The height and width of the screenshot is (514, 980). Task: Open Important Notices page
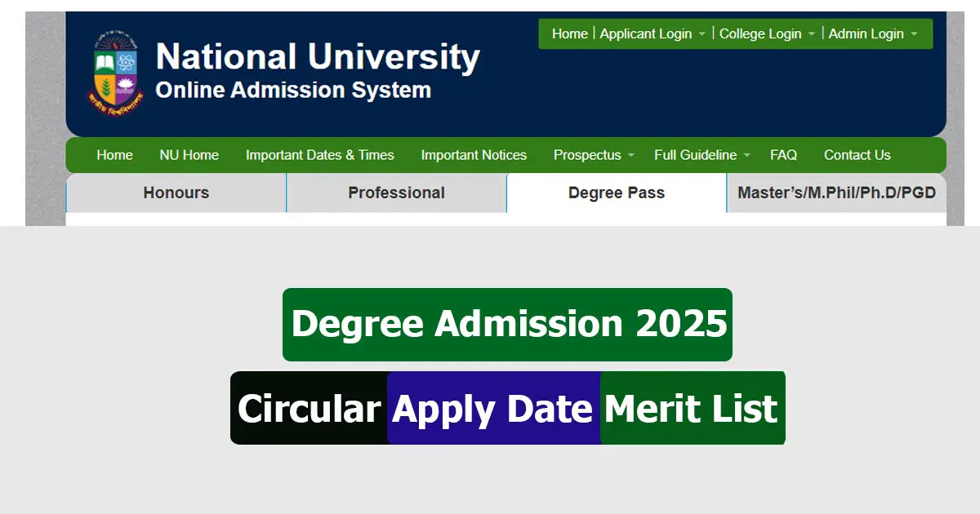tap(474, 155)
